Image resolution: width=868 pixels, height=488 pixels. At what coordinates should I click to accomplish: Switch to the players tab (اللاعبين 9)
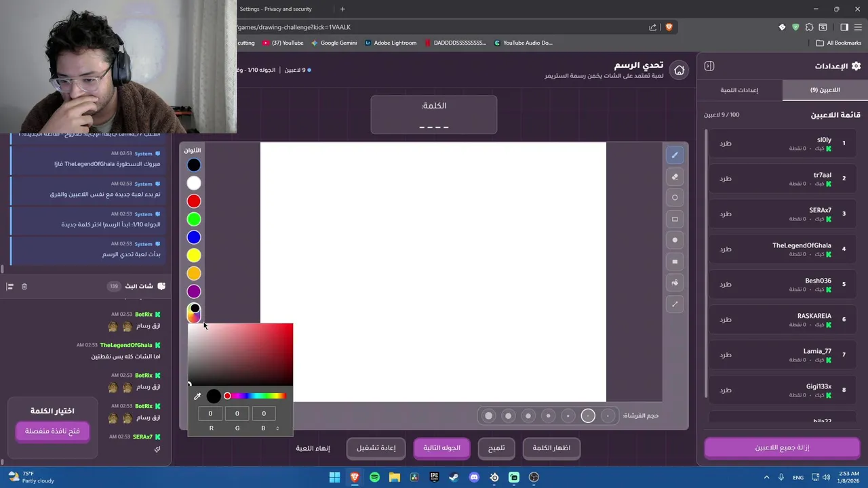(x=825, y=90)
